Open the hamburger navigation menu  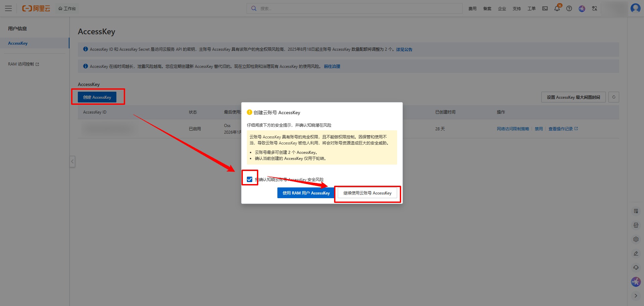coord(8,8)
